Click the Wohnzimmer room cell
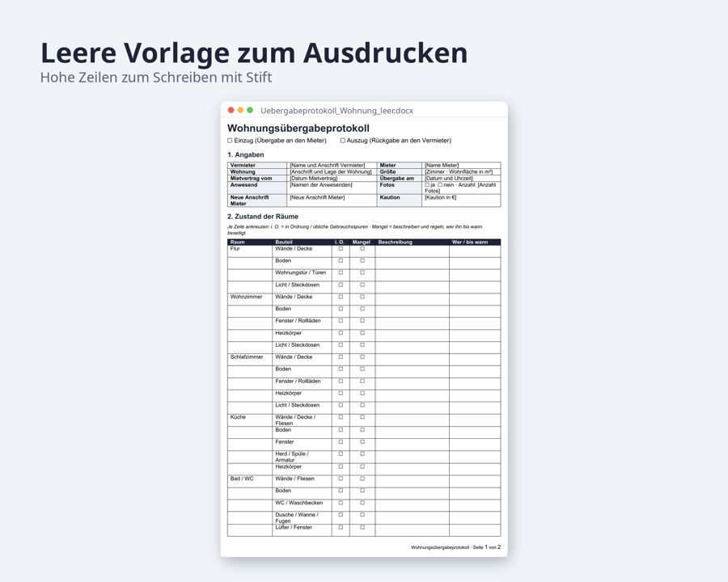The height and width of the screenshot is (582, 728). (250, 299)
